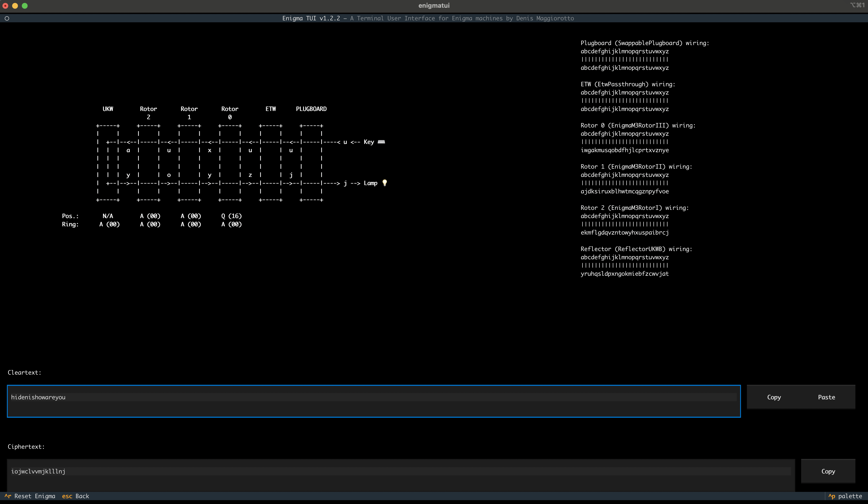Click the PLUGBOARD column label
This screenshot has height=504, width=868.
pos(311,109)
